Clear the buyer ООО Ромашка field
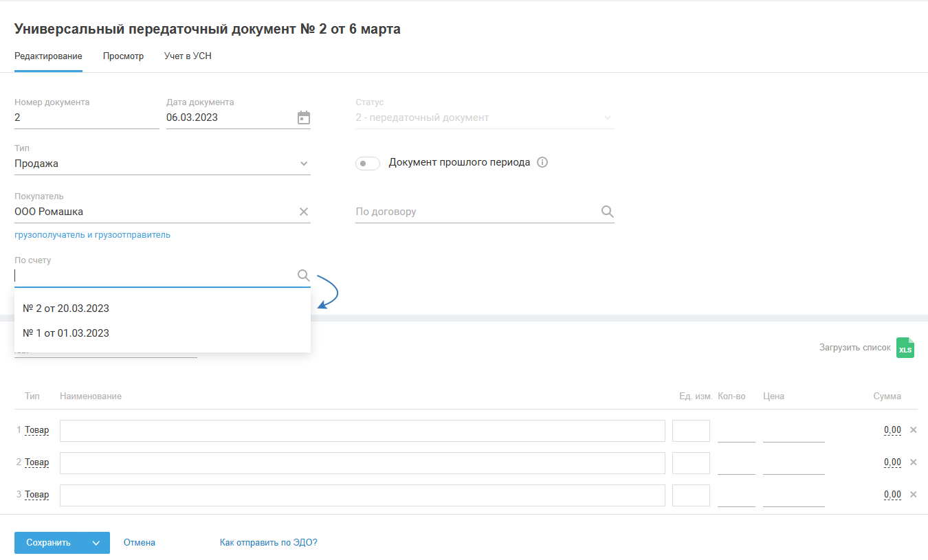 click(x=304, y=212)
